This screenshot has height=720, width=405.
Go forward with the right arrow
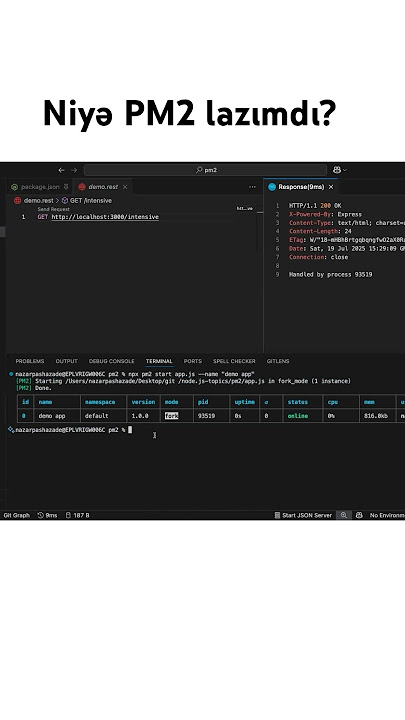tap(74, 170)
